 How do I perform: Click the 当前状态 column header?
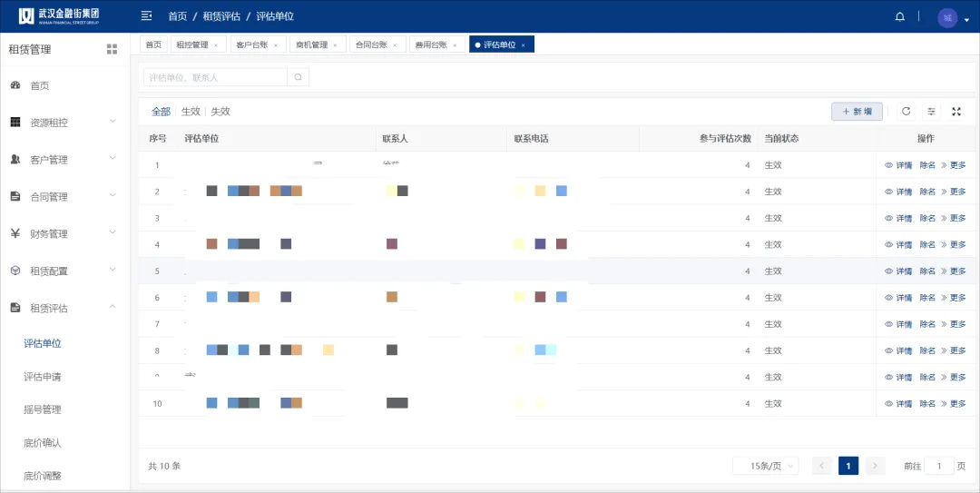click(781, 139)
